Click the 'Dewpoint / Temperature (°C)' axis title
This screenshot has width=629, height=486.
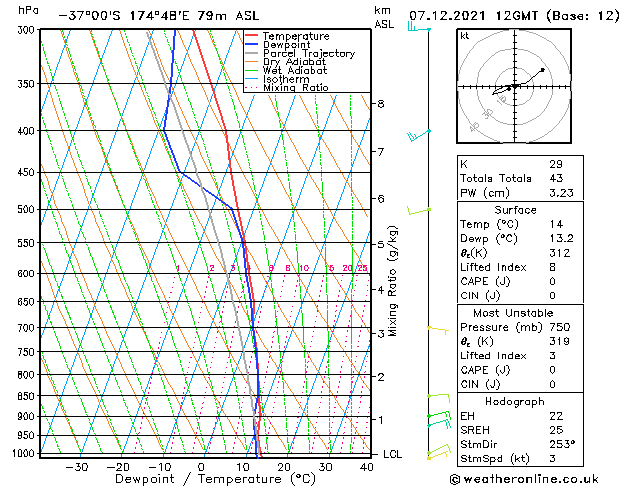215,479
